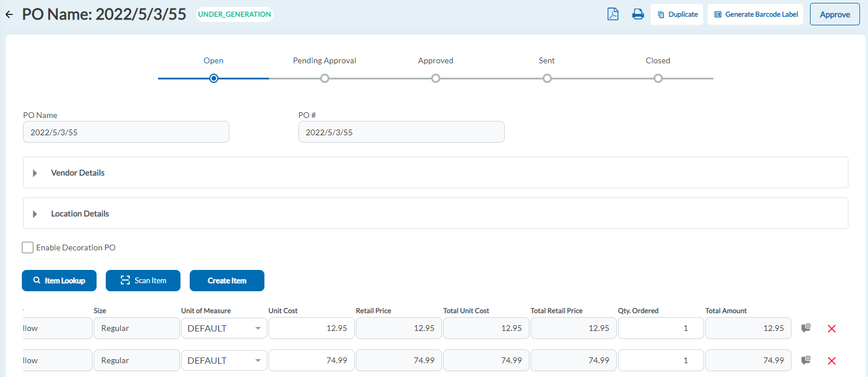Delete the first line item with the red X
Image resolution: width=868 pixels, height=377 pixels.
(x=832, y=328)
